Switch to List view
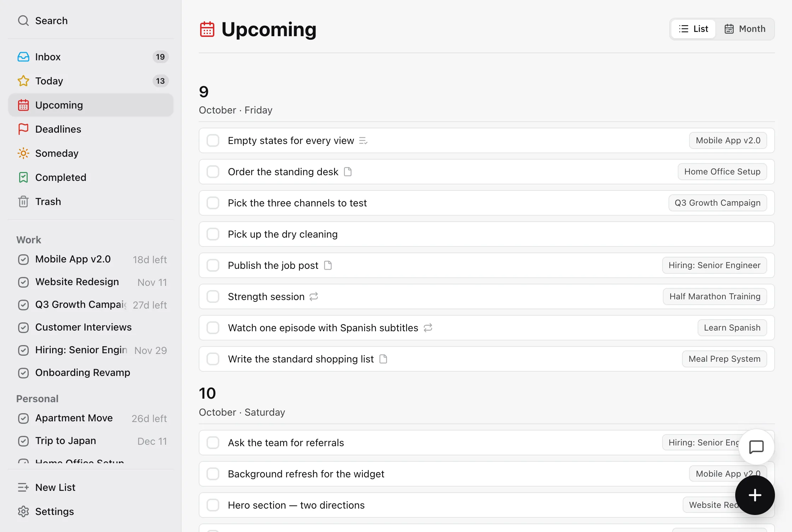This screenshot has width=792, height=532. [x=693, y=29]
